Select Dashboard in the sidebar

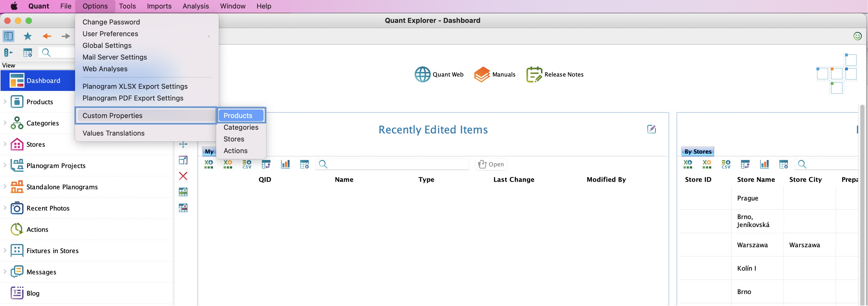tap(38, 81)
